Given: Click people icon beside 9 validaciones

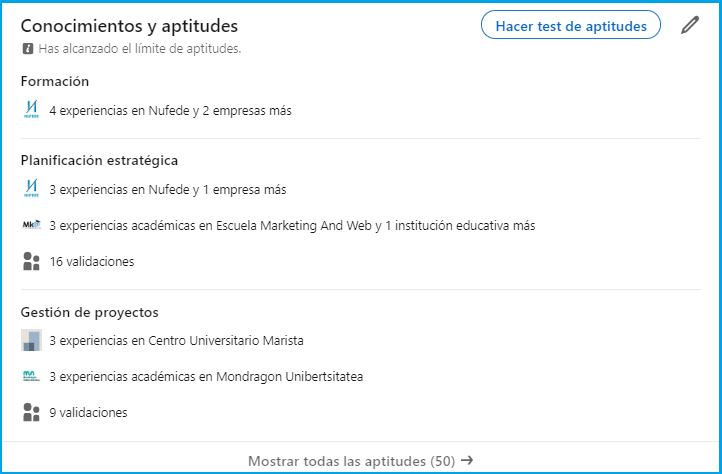Looking at the screenshot, I should [31, 412].
